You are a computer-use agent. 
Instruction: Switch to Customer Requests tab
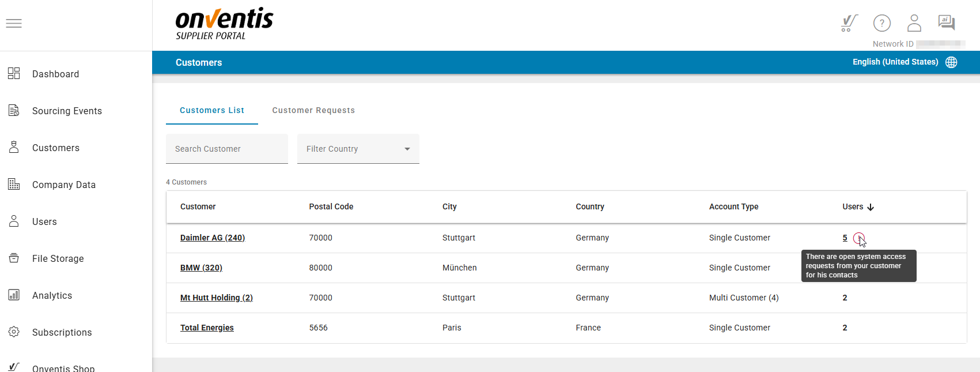[x=313, y=110]
